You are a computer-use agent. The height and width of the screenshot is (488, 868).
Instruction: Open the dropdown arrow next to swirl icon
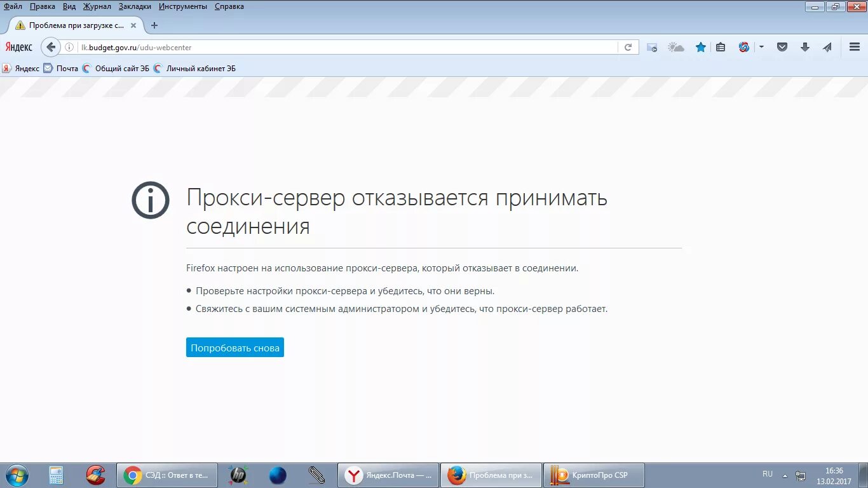pos(761,47)
